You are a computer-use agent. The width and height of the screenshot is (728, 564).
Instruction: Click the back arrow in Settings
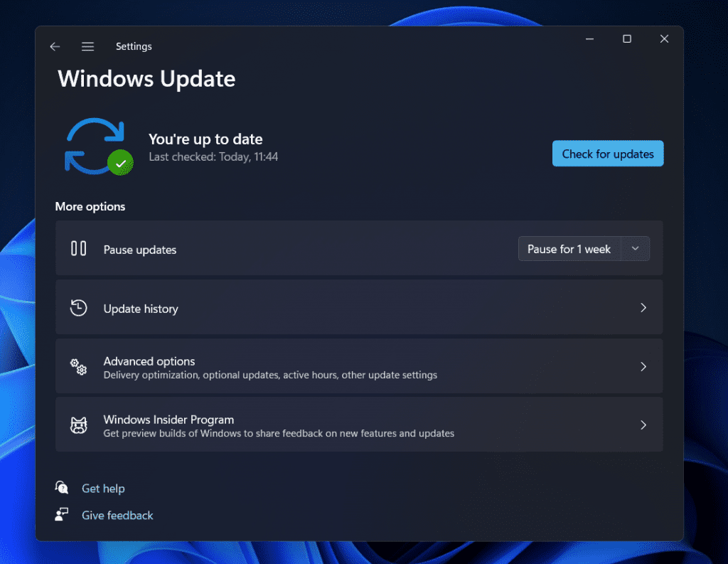(x=55, y=46)
